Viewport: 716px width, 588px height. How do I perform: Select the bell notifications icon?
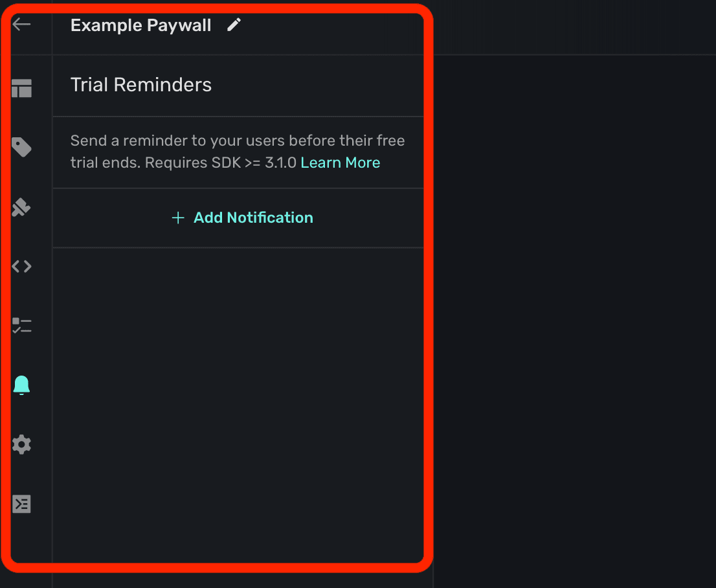(x=21, y=385)
